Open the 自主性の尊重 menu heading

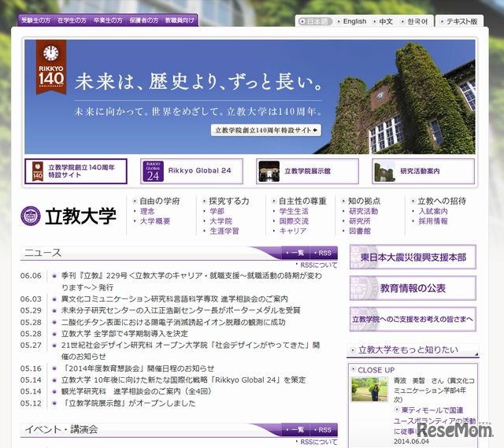[x=302, y=202]
